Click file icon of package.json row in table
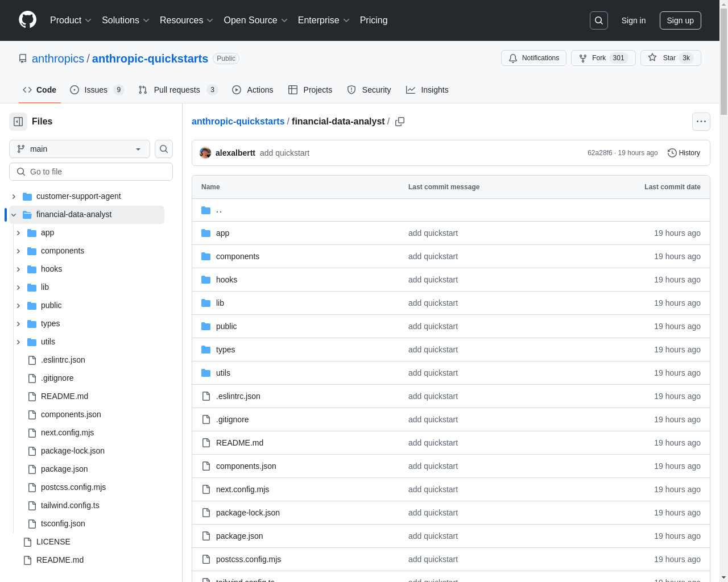Viewport: 728px width, 582px height. pos(206,536)
